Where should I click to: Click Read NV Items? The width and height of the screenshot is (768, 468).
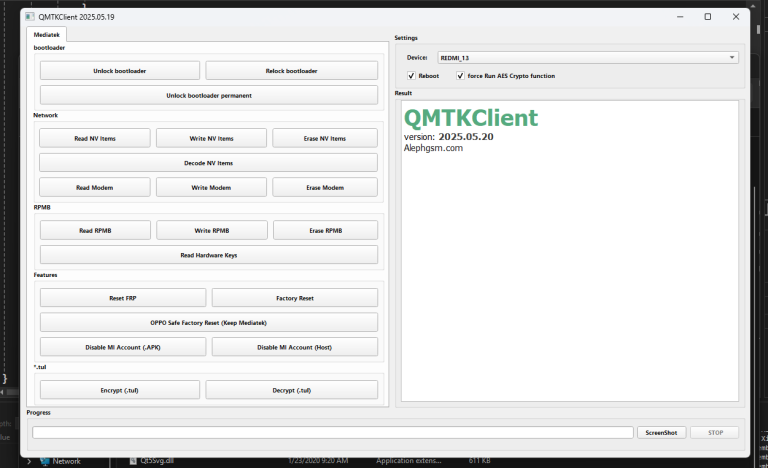point(95,138)
